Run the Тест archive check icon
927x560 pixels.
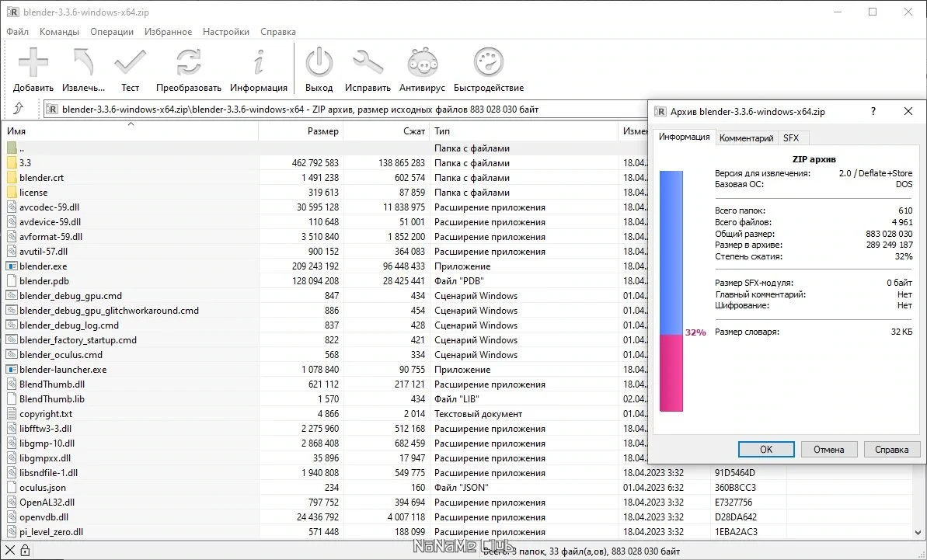[x=130, y=63]
